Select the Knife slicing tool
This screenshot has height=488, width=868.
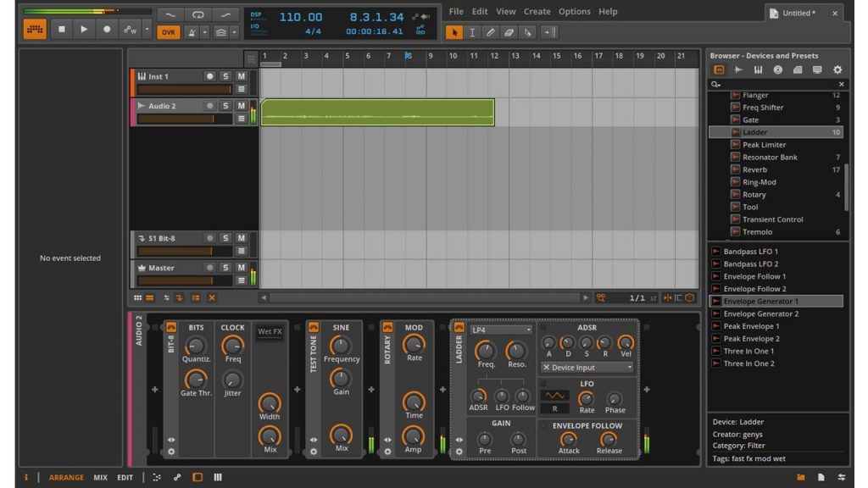[x=527, y=33]
